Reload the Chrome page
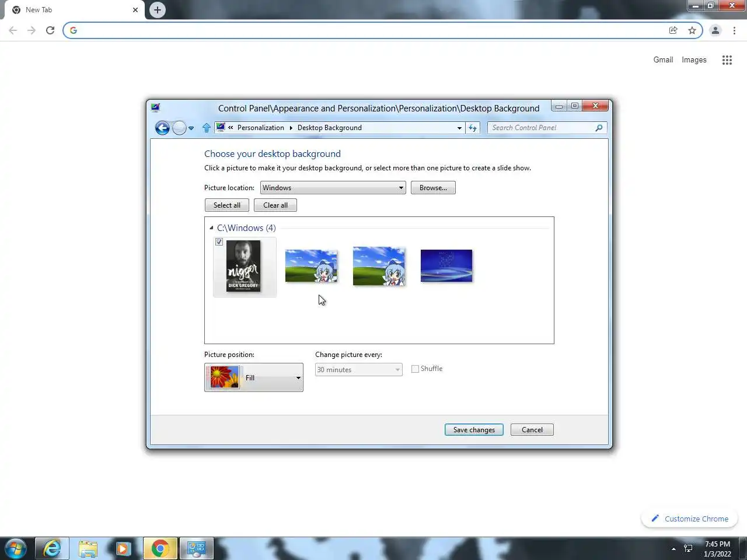 [50, 30]
